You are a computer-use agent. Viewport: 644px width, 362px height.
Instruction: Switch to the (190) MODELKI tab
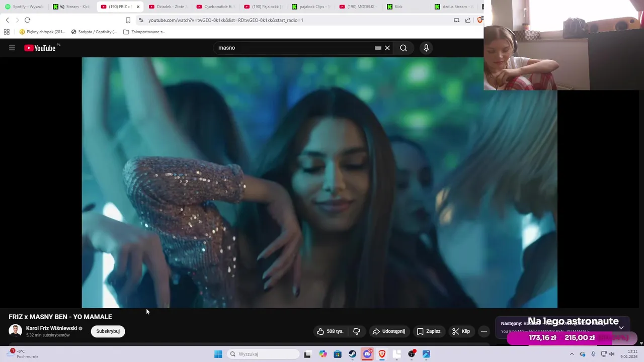pyautogui.click(x=359, y=7)
